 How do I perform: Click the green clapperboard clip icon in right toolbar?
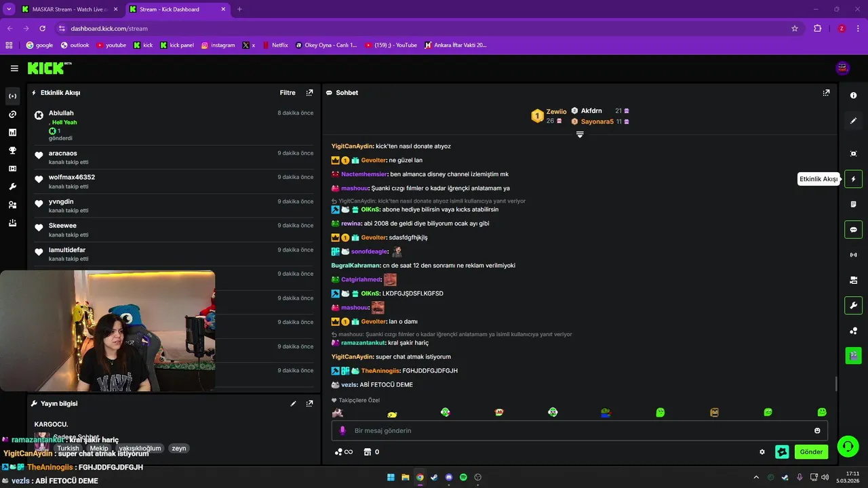tap(853, 355)
